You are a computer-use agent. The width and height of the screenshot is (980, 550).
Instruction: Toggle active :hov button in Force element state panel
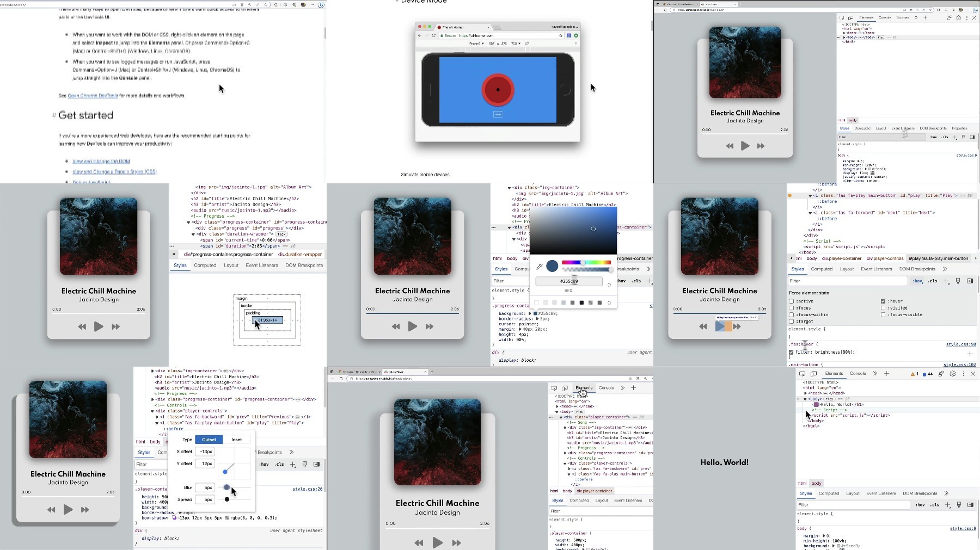click(918, 281)
